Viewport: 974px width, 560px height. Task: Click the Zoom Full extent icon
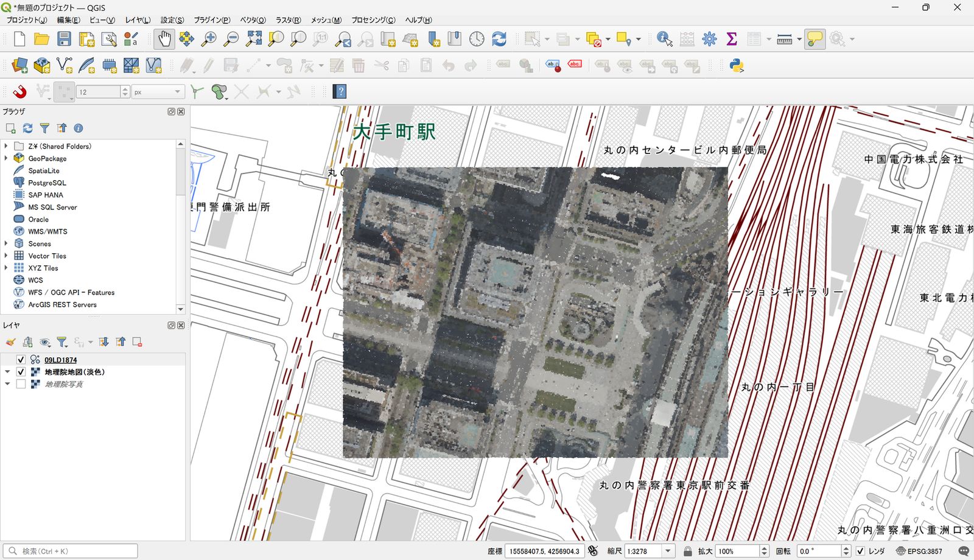coord(254,39)
